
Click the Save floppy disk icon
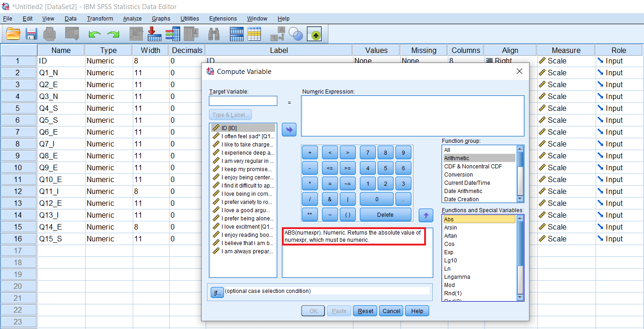31,34
